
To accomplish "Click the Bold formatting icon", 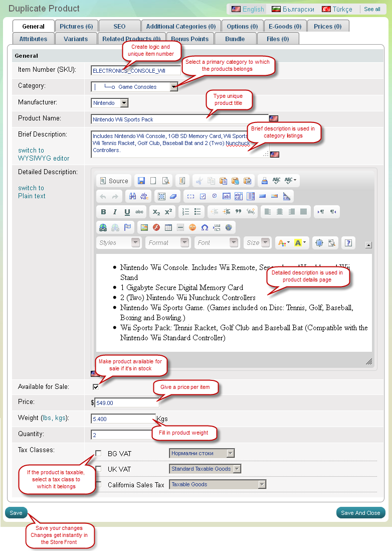I will tap(103, 212).
